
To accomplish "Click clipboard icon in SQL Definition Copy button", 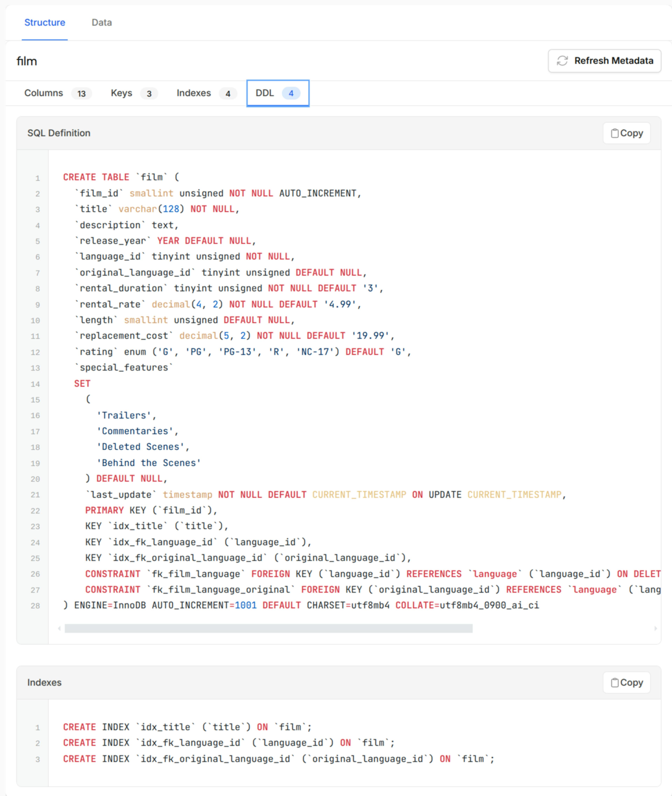I will pyautogui.click(x=614, y=133).
